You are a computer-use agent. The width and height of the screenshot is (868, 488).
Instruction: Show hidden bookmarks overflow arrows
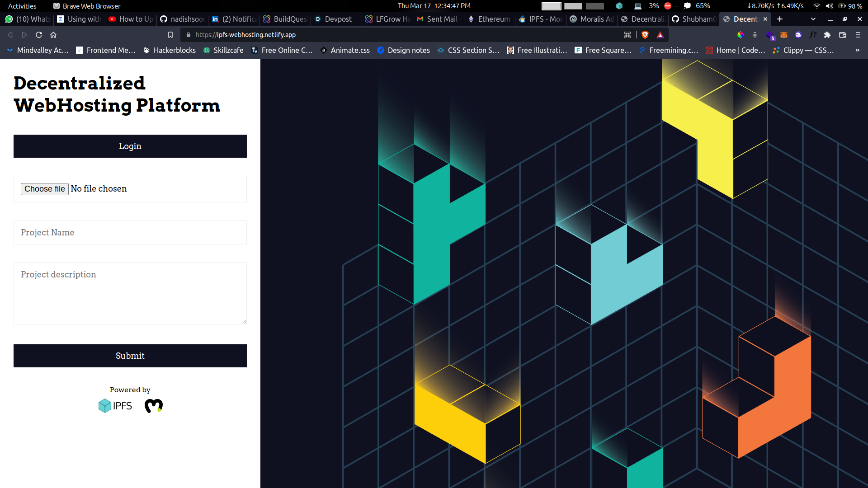pos(857,50)
